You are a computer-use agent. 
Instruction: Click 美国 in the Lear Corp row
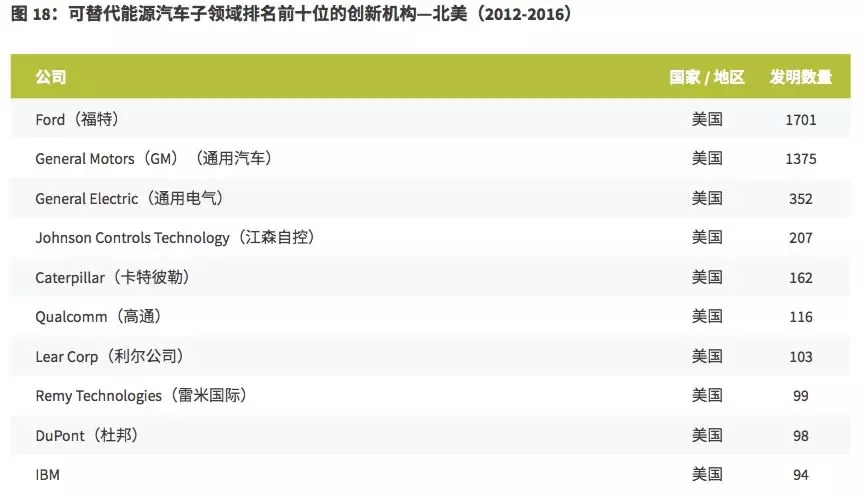[x=707, y=356]
